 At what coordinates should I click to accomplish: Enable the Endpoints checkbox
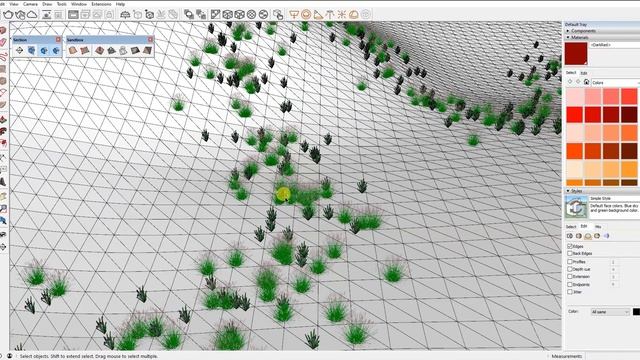tap(570, 284)
